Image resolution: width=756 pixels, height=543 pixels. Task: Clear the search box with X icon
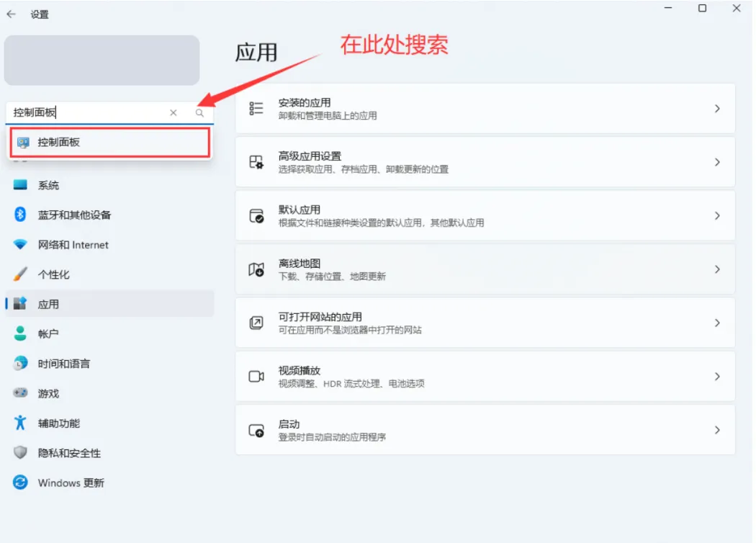pyautogui.click(x=174, y=113)
